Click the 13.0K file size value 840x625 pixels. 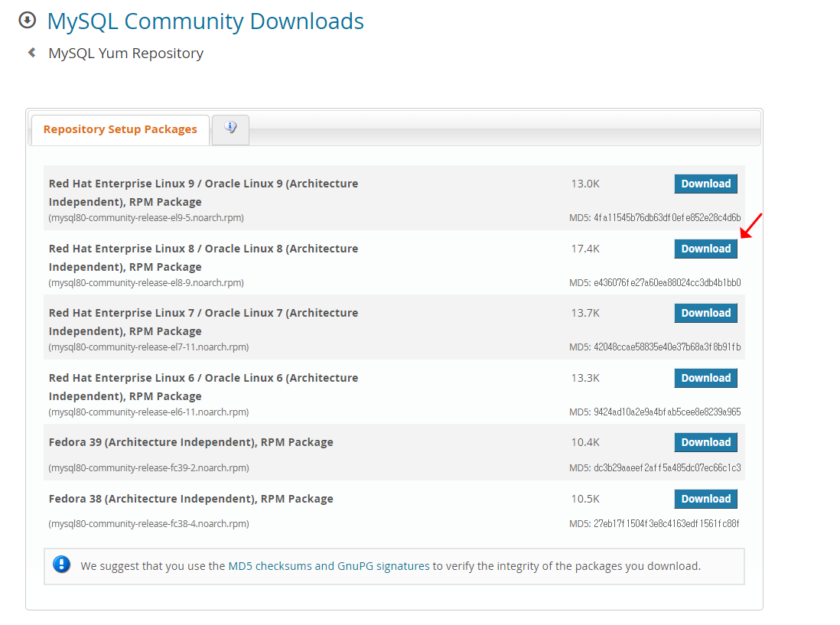coord(585,184)
